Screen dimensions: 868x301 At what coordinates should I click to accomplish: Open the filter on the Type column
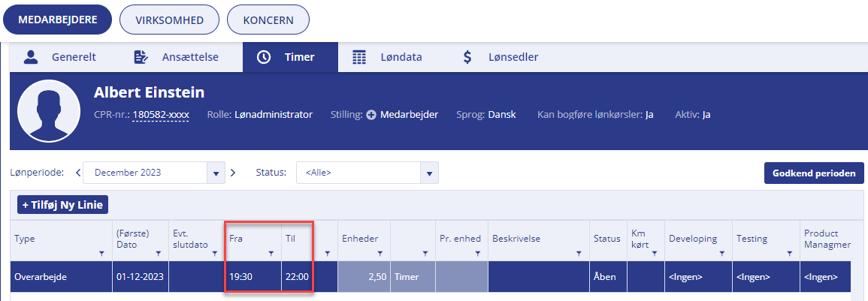101,254
